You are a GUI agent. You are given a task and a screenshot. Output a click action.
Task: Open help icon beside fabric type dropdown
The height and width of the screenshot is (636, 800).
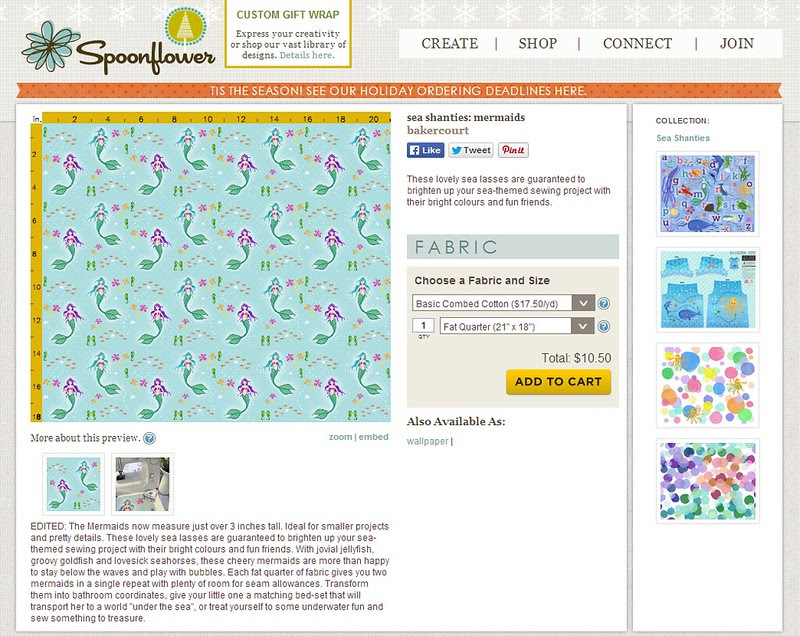point(603,303)
